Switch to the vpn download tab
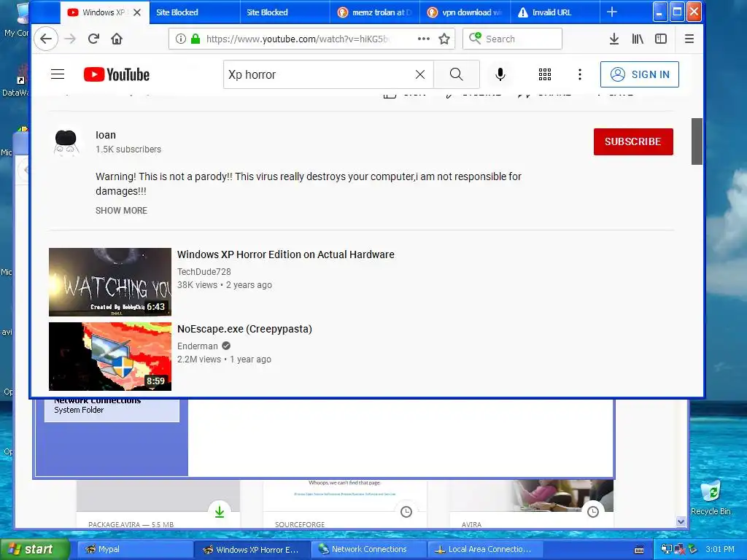The image size is (747, 560). coord(465,12)
